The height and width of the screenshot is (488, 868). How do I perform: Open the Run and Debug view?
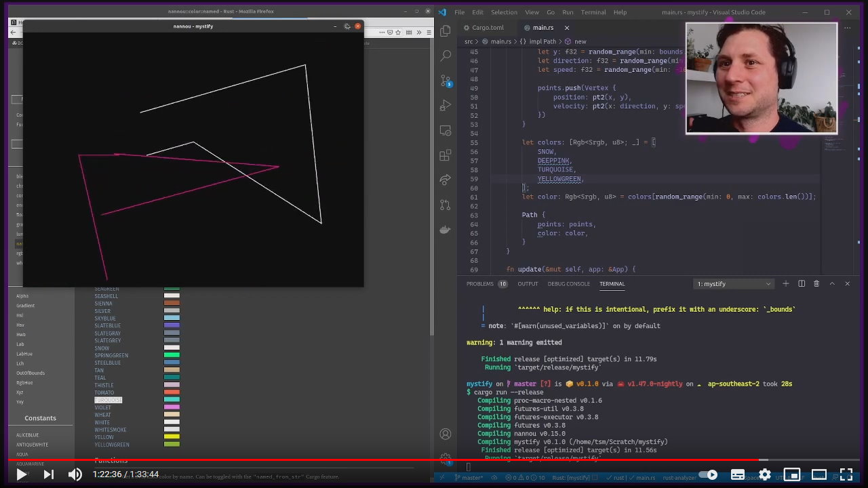pyautogui.click(x=446, y=105)
